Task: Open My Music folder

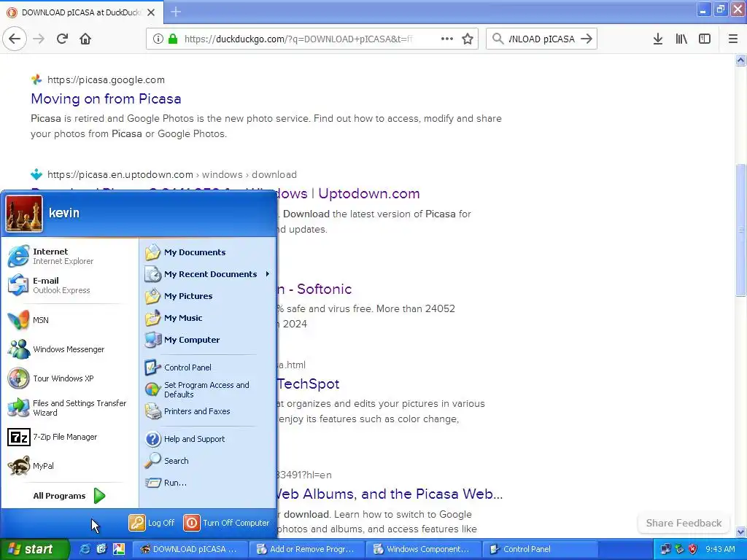Action: 208,318
